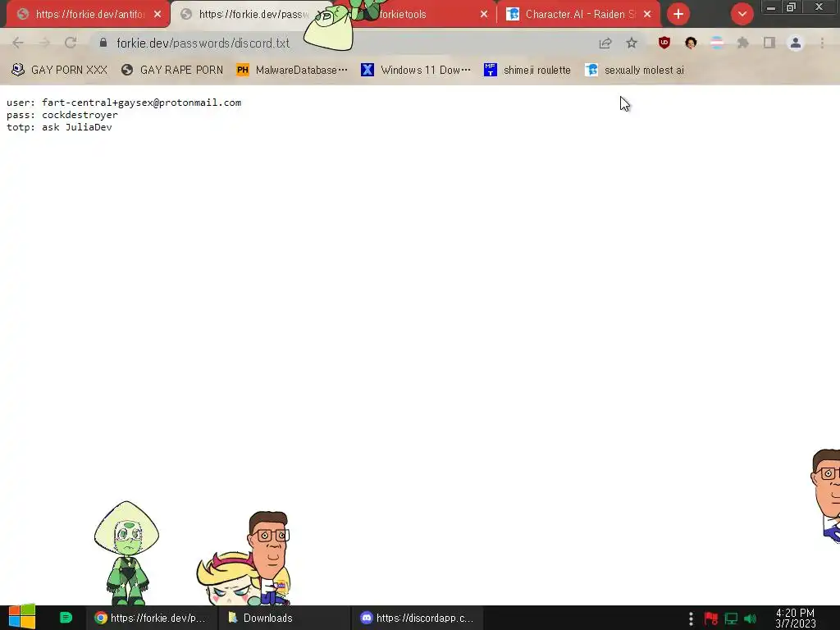Open the network tray icon

pyautogui.click(x=731, y=619)
